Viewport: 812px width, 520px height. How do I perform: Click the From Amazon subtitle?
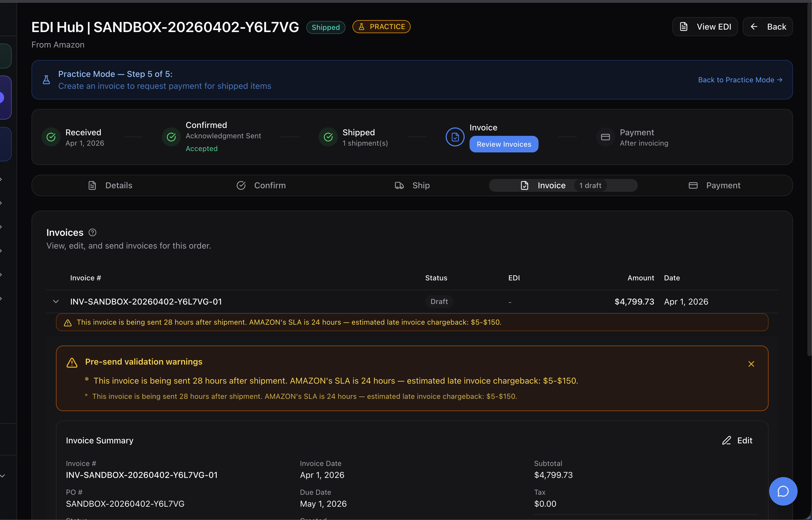[x=58, y=45]
